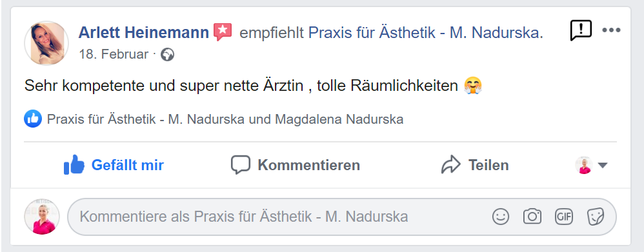Viewport: 644px width, 252px height.
Task: Click the blue like reaction icon
Action: [x=33, y=119]
